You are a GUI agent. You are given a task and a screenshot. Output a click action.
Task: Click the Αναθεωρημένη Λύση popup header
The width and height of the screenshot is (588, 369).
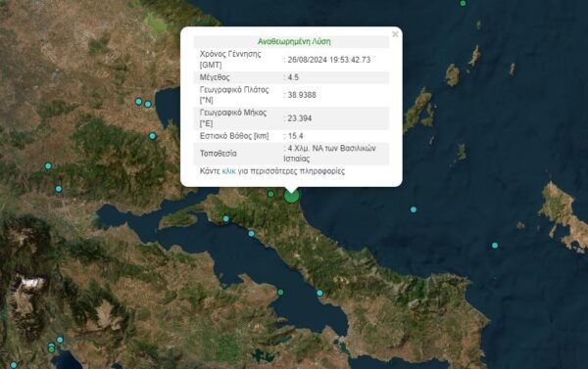tap(294, 41)
